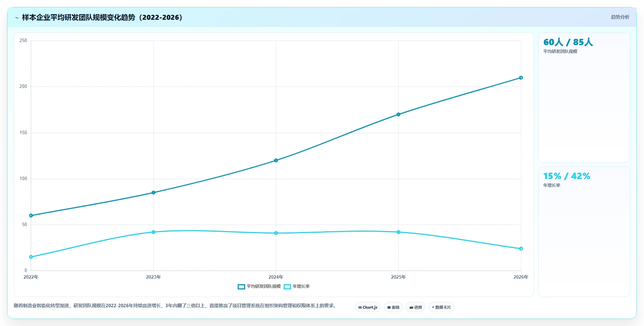Click the 2026年 team size data point
This screenshot has width=644, height=326.
point(521,78)
